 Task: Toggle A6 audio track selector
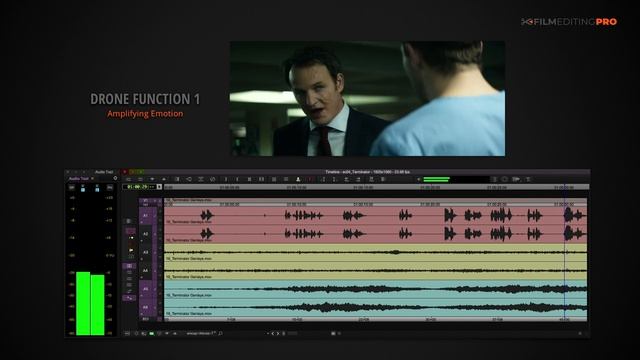point(145,307)
